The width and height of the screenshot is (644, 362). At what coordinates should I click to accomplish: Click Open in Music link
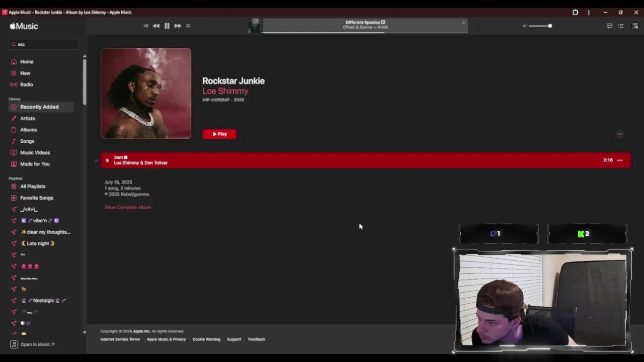coord(33,344)
